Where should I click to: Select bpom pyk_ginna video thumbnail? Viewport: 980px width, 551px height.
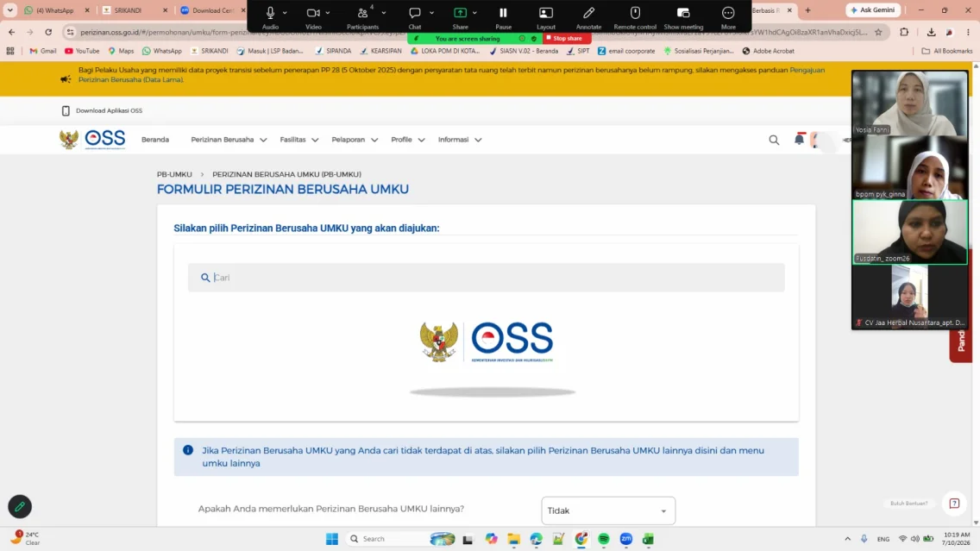[x=909, y=167]
